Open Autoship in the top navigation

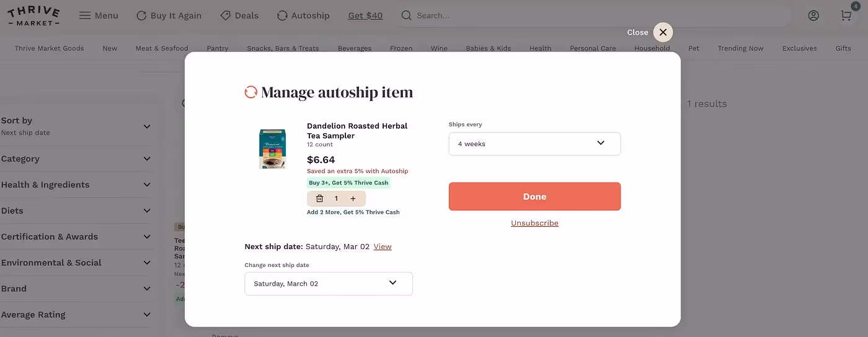[303, 15]
